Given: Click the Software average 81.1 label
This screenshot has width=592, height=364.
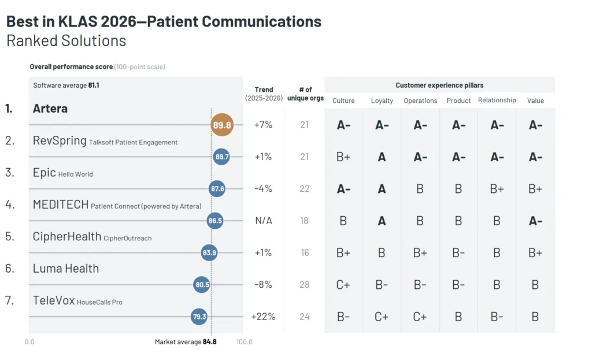Looking at the screenshot, I should [66, 86].
